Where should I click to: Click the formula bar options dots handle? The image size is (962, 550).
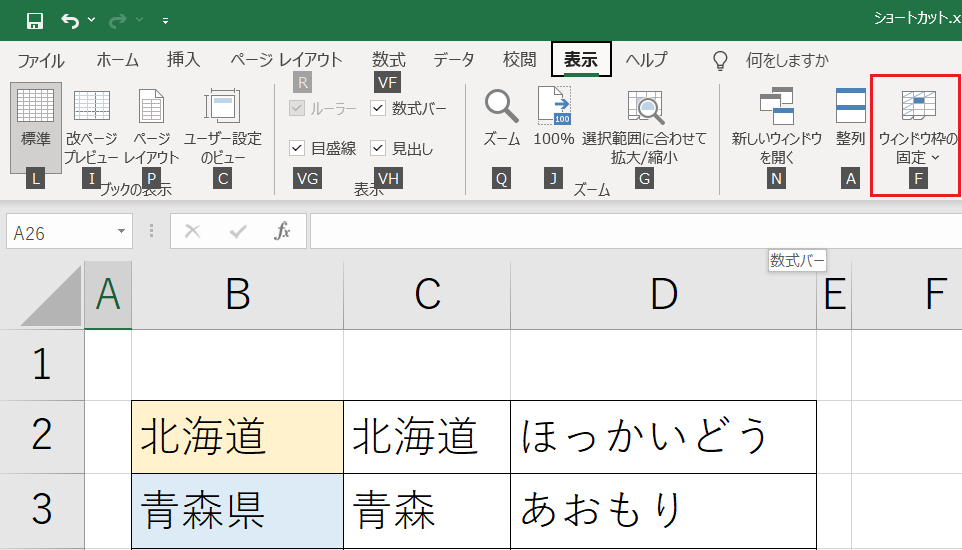pyautogui.click(x=152, y=231)
